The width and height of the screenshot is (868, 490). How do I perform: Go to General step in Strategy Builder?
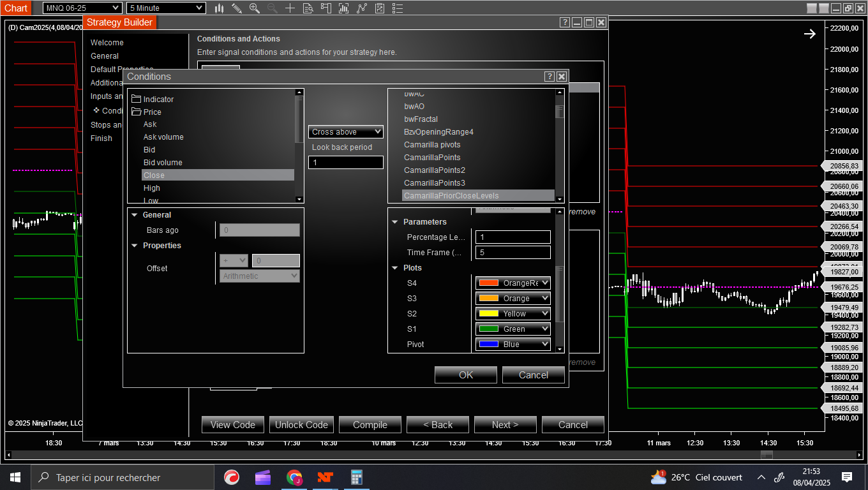(x=105, y=56)
